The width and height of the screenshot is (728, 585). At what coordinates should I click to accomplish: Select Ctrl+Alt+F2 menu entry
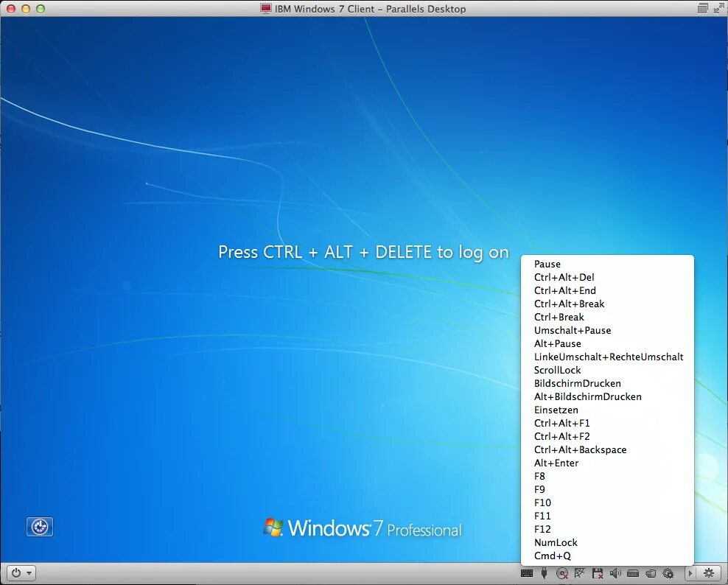[607, 436]
